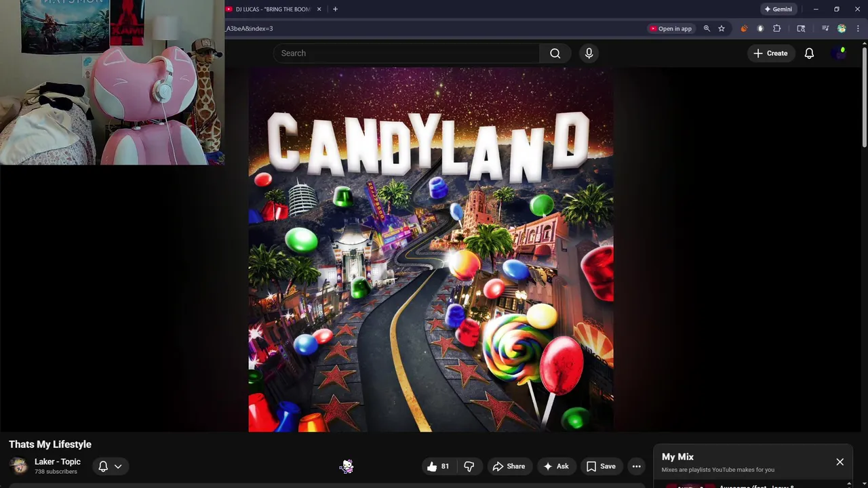Image resolution: width=868 pixels, height=488 pixels.
Task: Click the '738 subscribers' text
Action: (x=56, y=472)
